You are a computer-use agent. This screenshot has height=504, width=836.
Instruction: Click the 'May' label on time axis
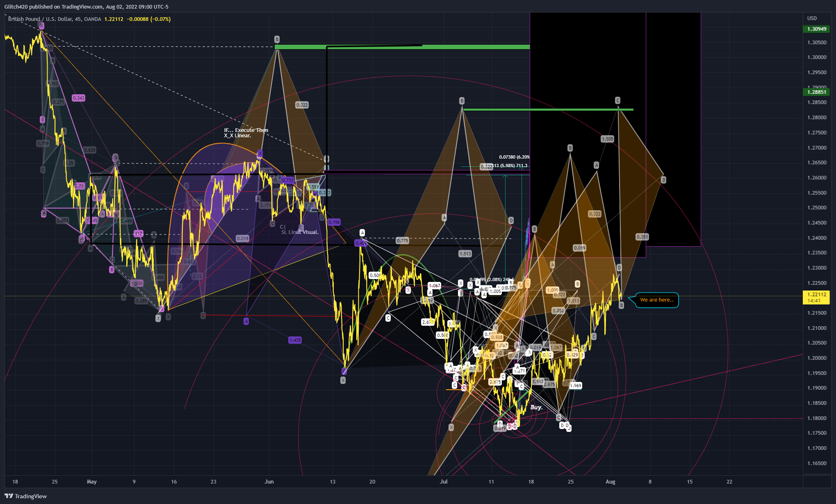pos(92,481)
